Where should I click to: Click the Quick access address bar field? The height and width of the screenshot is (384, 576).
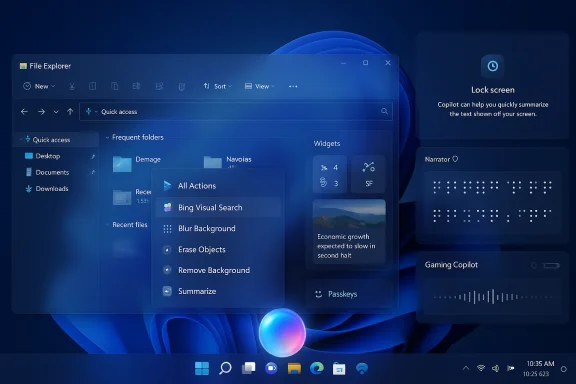click(x=236, y=111)
